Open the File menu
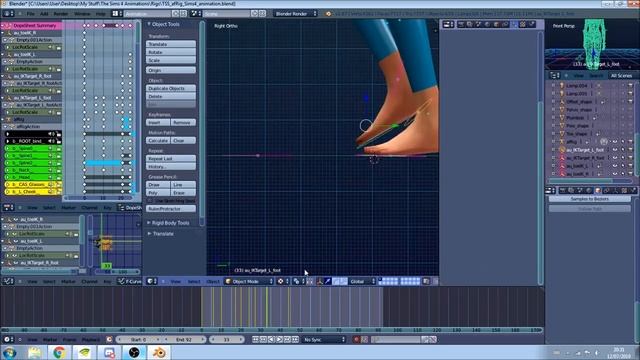The width and height of the screenshot is (640, 360). tap(30, 13)
